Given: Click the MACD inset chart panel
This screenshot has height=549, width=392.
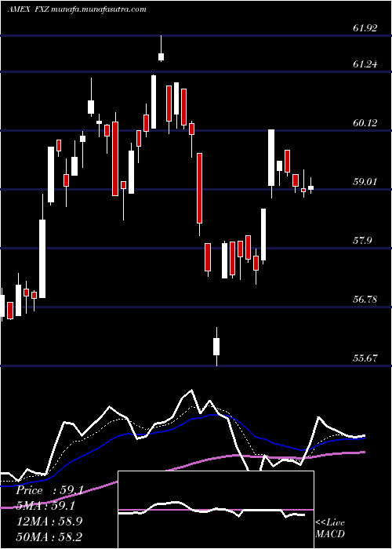Looking at the screenshot, I should 216,510.
